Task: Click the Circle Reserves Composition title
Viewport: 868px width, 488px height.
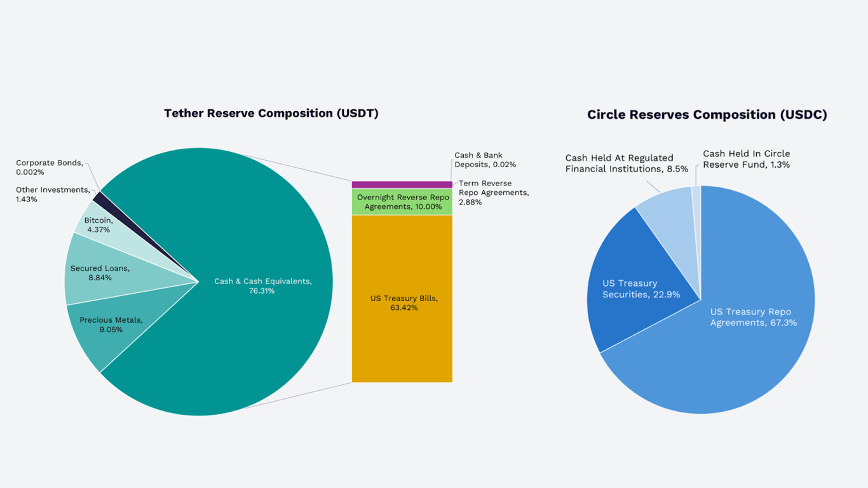Action: [707, 115]
